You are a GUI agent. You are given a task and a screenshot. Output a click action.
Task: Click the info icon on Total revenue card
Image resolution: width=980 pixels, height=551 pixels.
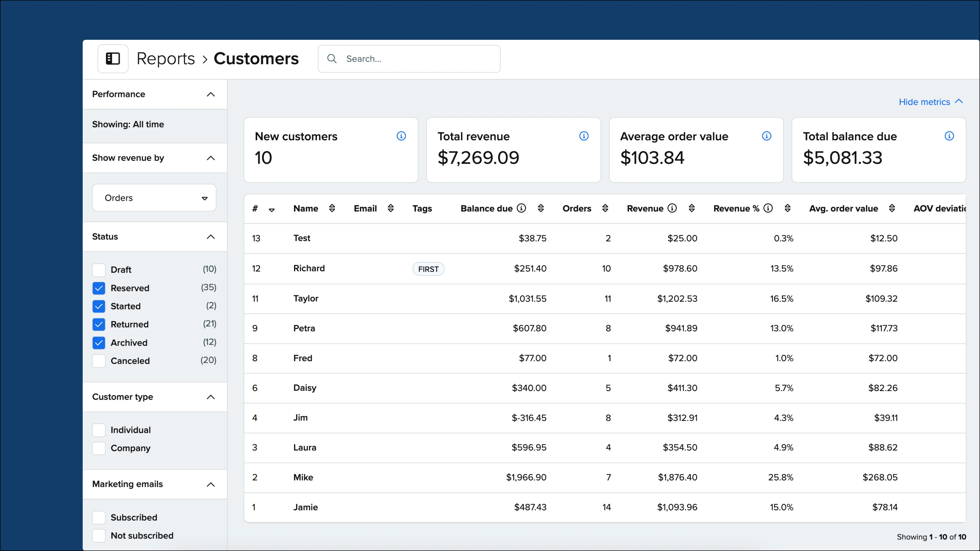584,136
